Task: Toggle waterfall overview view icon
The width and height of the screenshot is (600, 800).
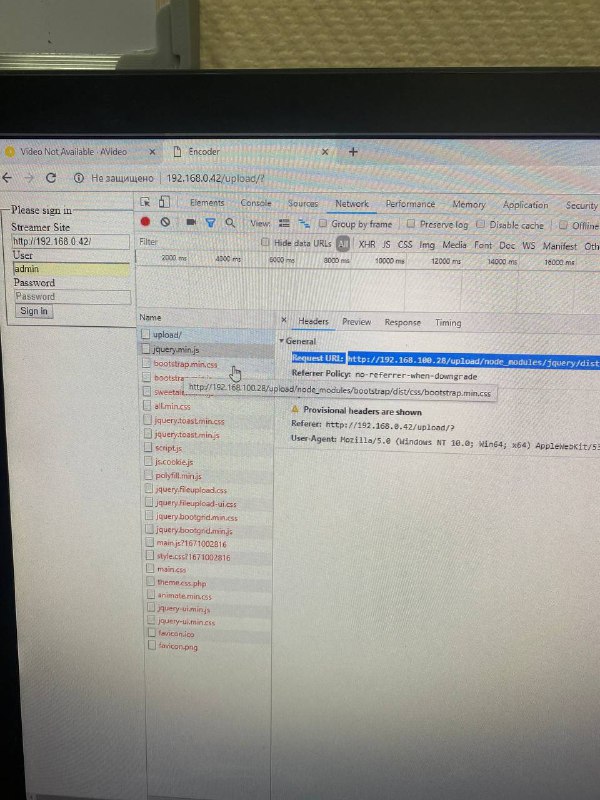Action: click(x=304, y=223)
